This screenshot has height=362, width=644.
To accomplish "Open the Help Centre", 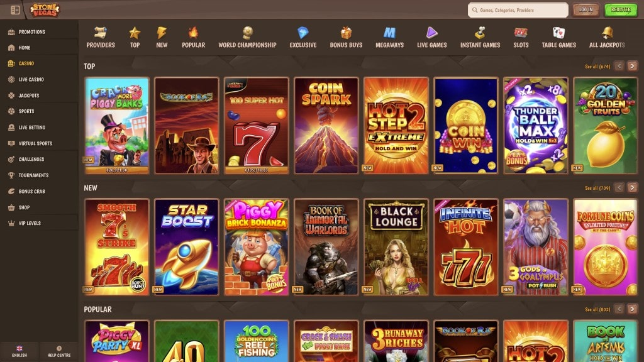I will click(x=58, y=351).
